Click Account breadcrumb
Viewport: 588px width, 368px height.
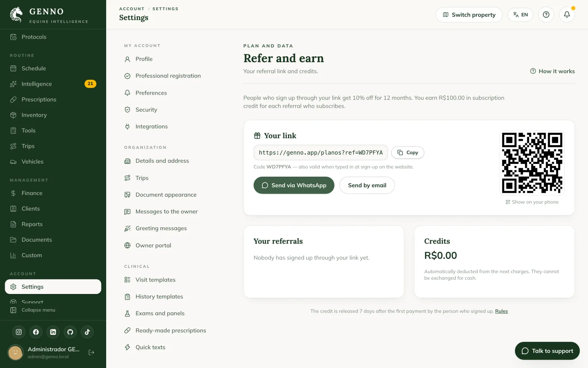point(132,9)
